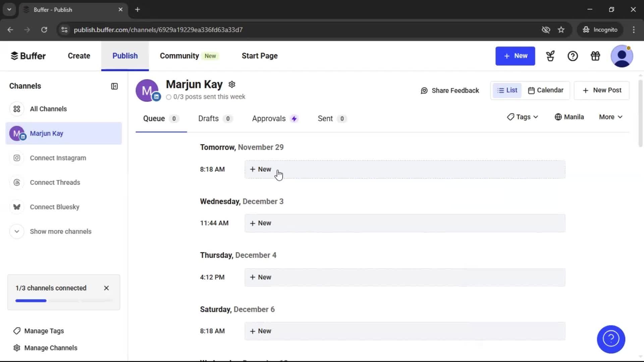Open the growth plant icon menu
Viewport: 644px width, 362px height.
click(x=550, y=56)
